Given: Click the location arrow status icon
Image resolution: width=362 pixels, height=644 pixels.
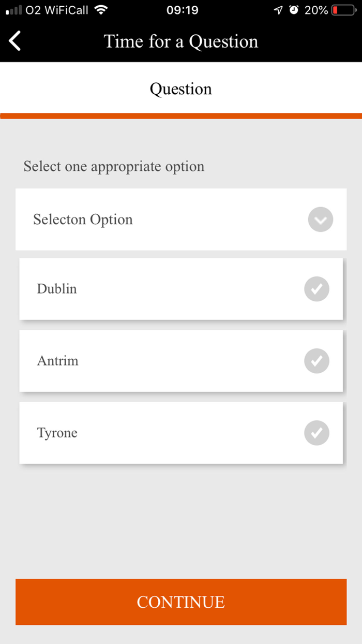Looking at the screenshot, I should pos(279,10).
